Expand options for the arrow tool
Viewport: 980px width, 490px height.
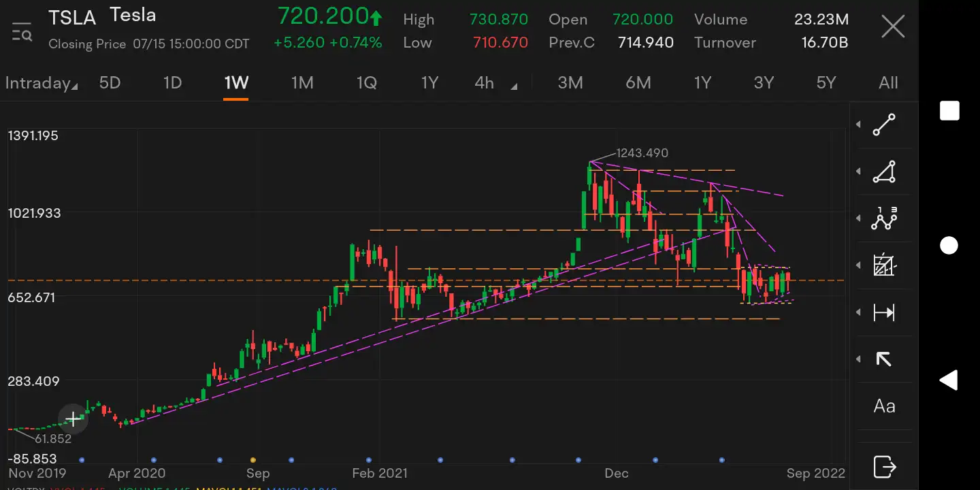pyautogui.click(x=858, y=359)
